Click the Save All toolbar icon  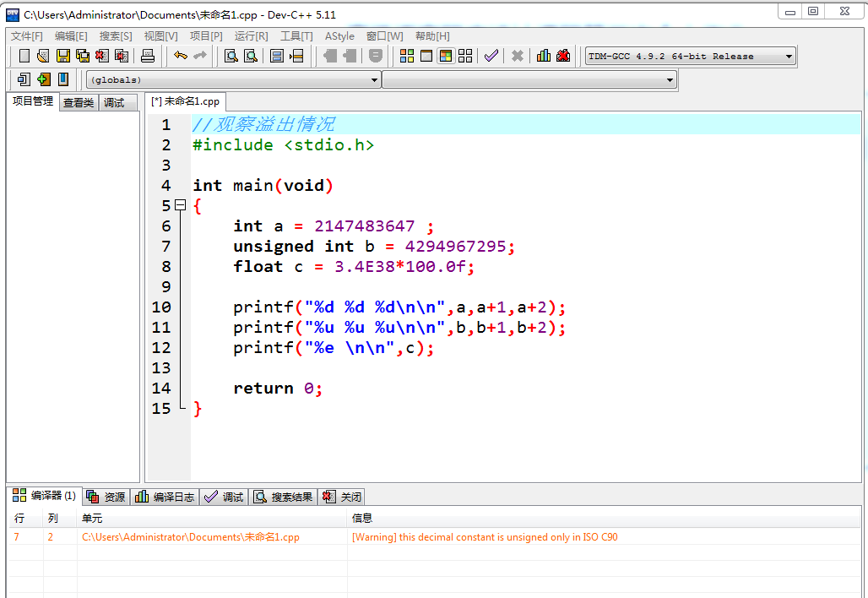[83, 56]
